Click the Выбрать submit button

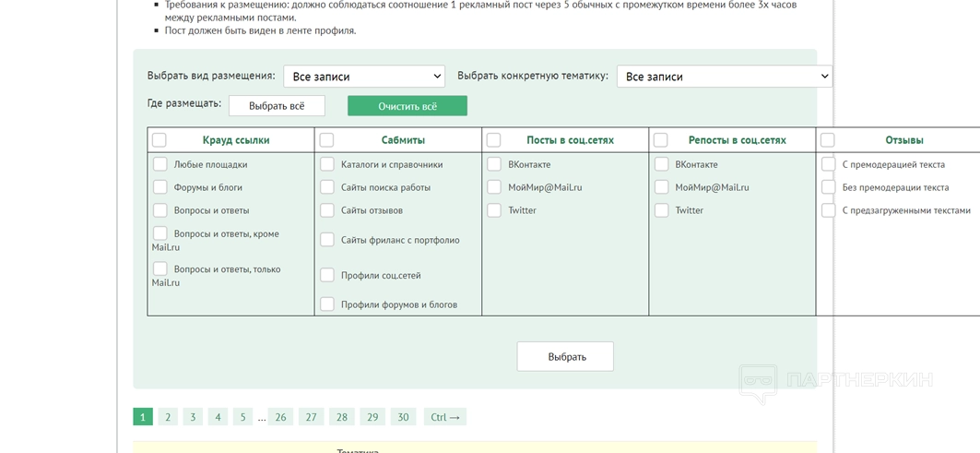566,357
